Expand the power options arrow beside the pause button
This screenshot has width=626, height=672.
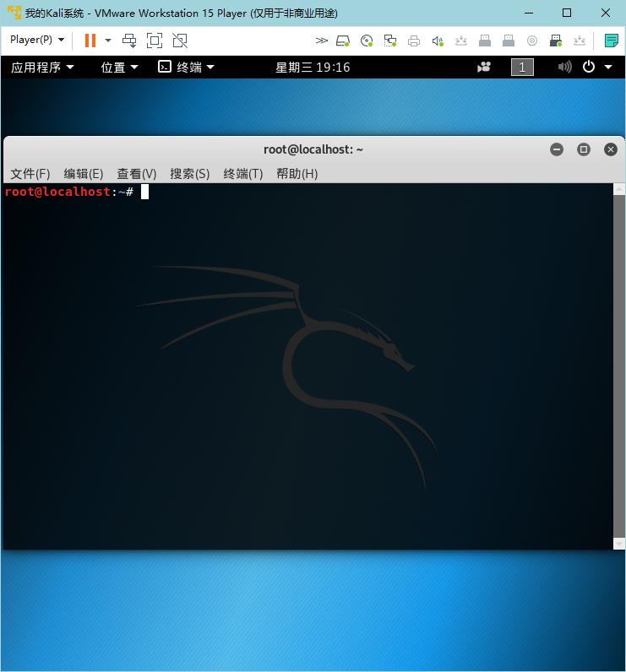click(x=108, y=41)
